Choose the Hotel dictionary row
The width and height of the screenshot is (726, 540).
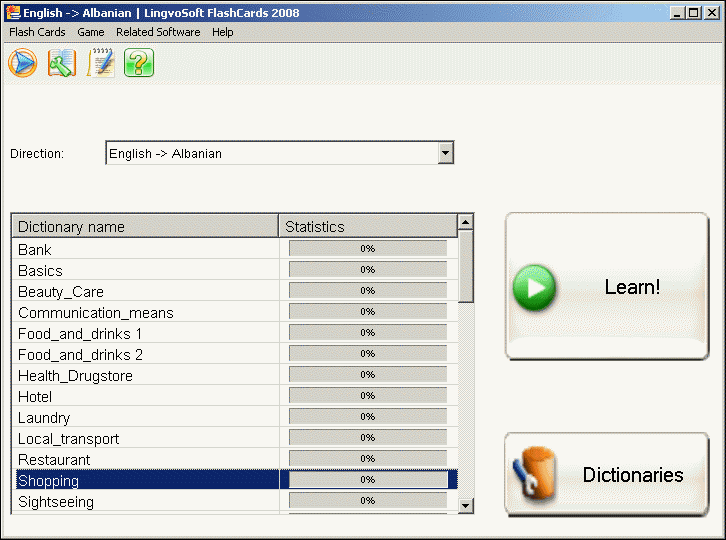click(235, 396)
